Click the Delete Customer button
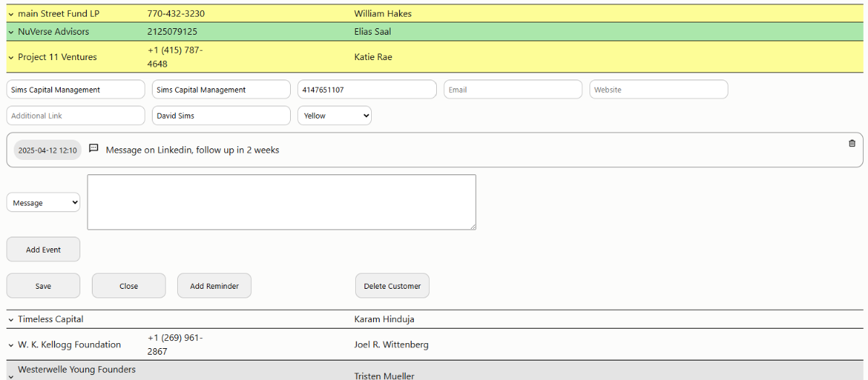This screenshot has width=868, height=380. coord(392,286)
